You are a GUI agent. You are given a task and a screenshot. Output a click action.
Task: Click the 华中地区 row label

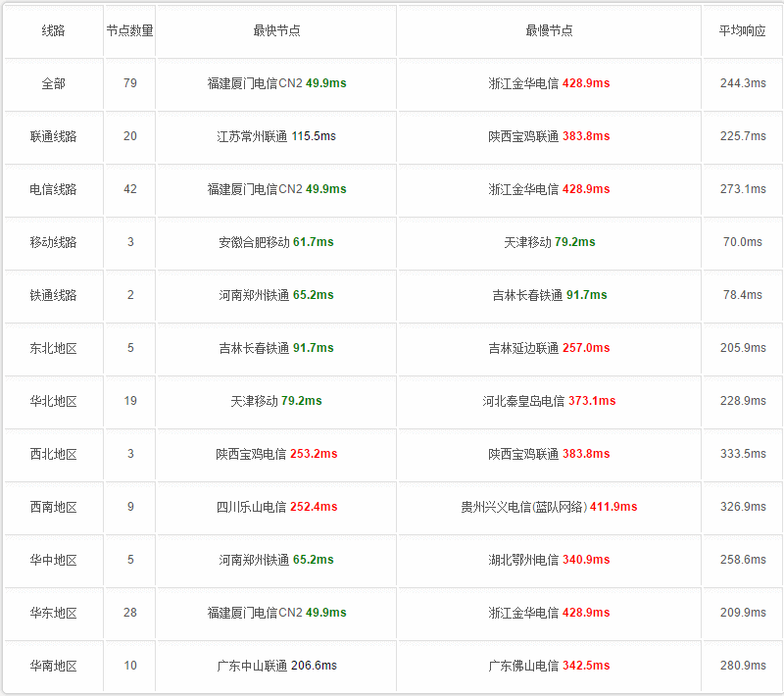(x=53, y=560)
